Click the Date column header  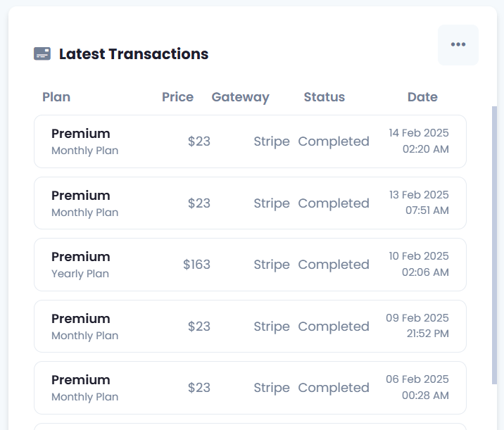(x=422, y=97)
